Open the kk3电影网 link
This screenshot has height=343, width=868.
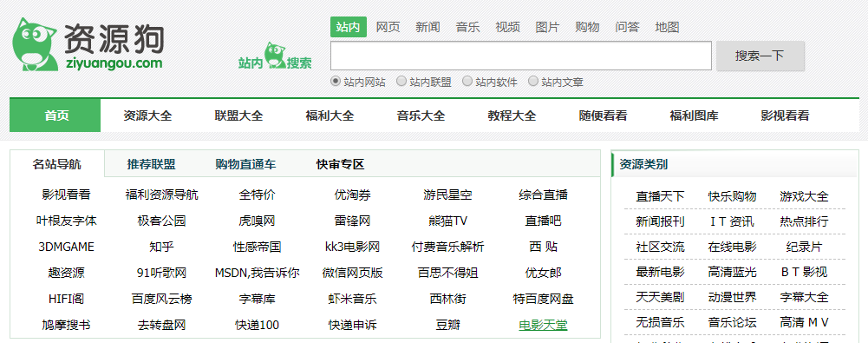[353, 247]
